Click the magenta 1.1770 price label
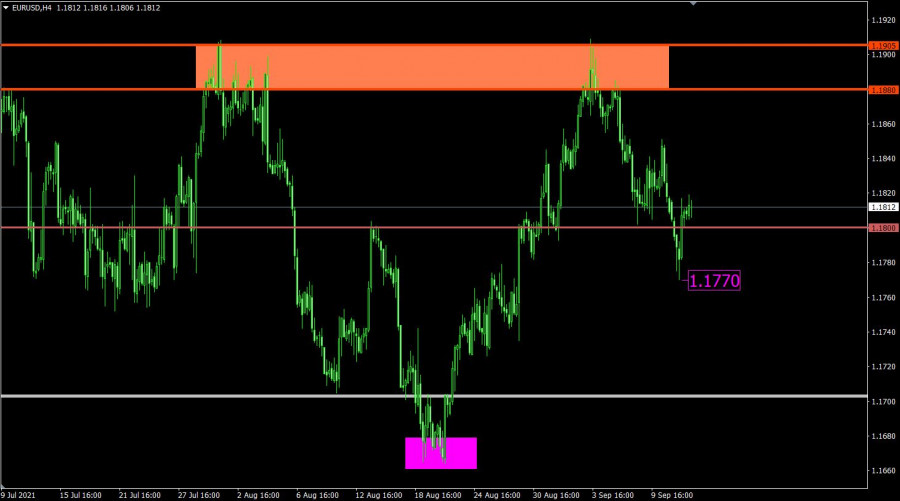The image size is (900, 501). pos(715,281)
